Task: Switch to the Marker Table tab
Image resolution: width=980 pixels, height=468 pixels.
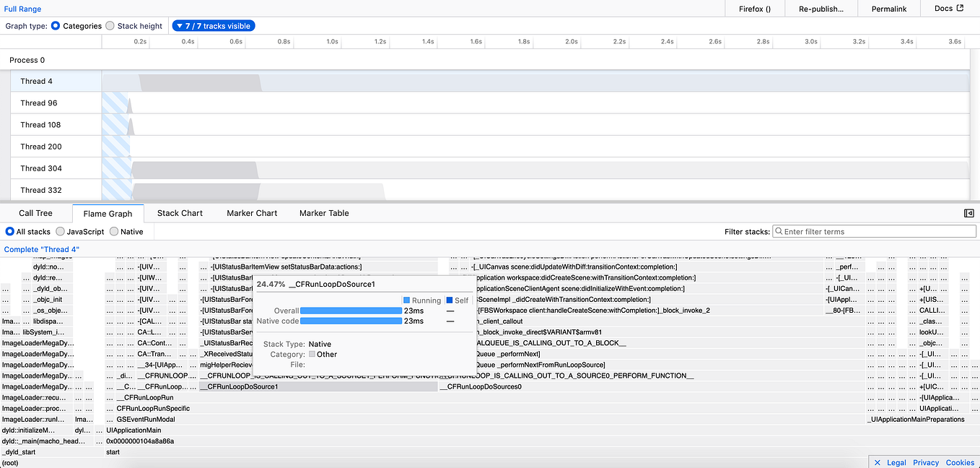Action: tap(324, 213)
